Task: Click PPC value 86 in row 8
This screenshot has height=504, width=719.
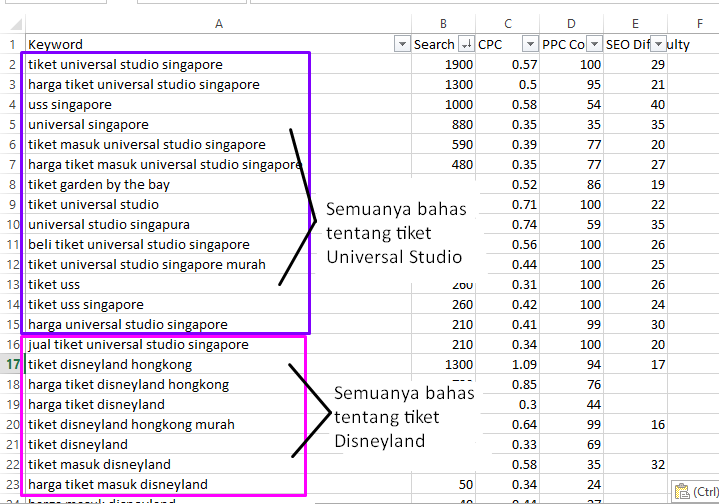Action: pyautogui.click(x=571, y=184)
